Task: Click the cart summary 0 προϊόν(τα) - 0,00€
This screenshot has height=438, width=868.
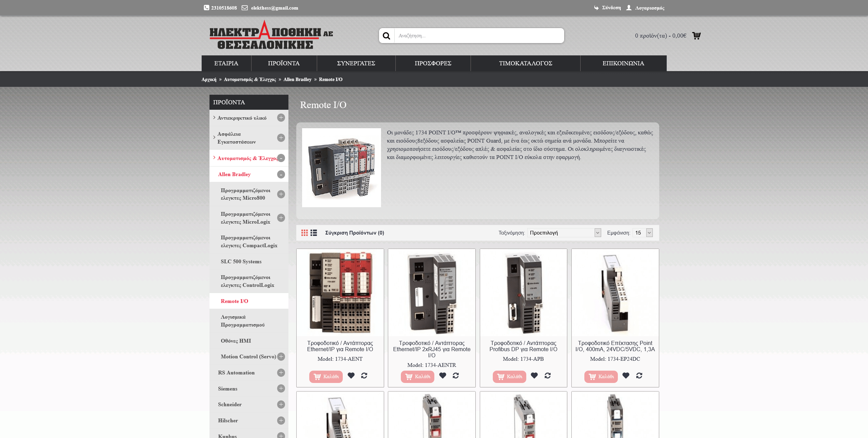Action: [661, 36]
